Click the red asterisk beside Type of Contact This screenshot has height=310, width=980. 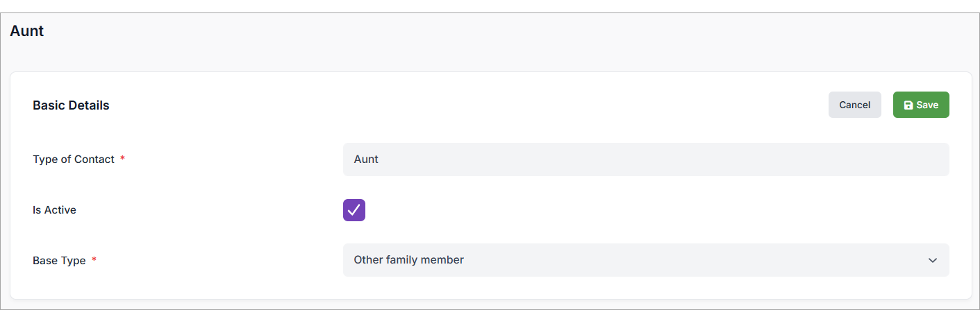[123, 159]
